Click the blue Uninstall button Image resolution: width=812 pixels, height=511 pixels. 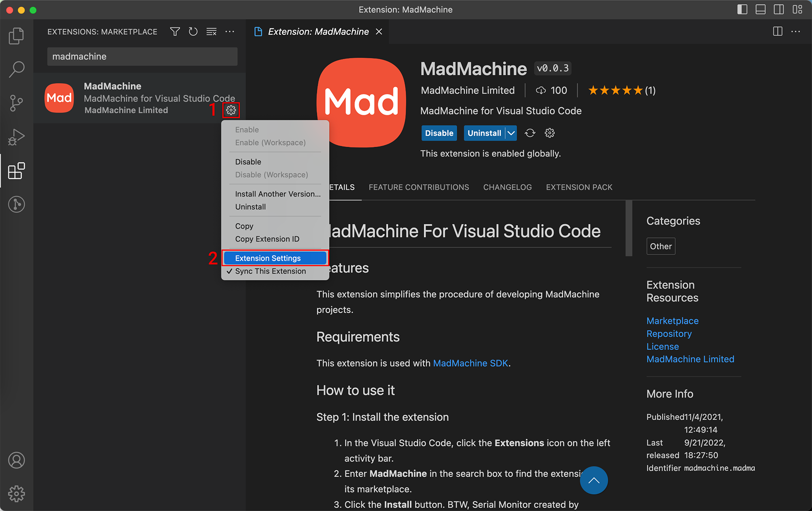pos(484,133)
